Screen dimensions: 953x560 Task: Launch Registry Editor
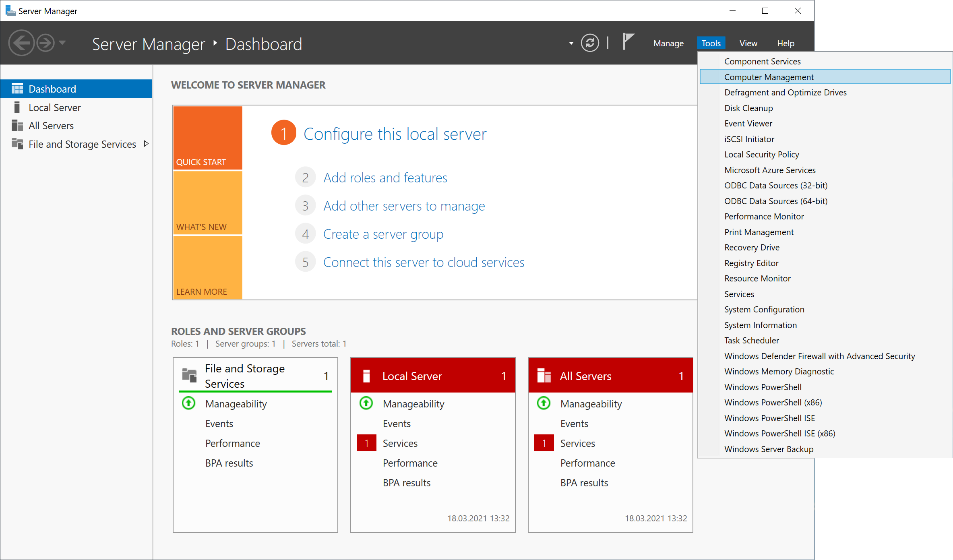point(825,263)
